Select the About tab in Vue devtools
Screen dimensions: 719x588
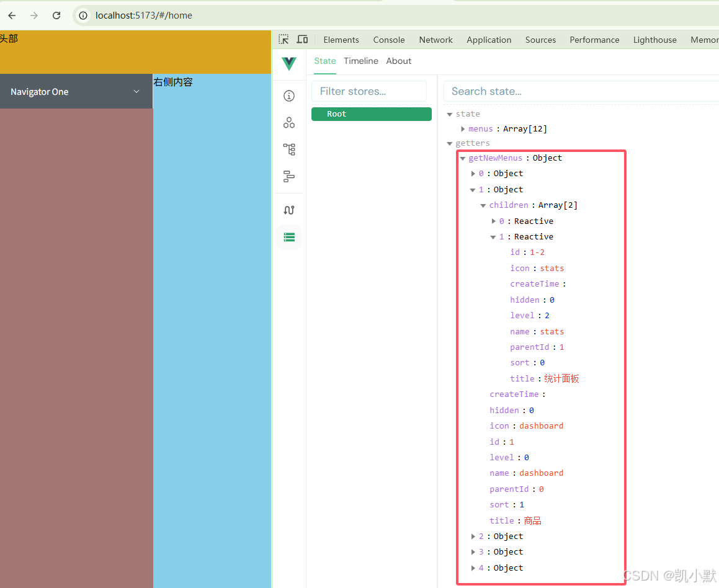coord(398,61)
